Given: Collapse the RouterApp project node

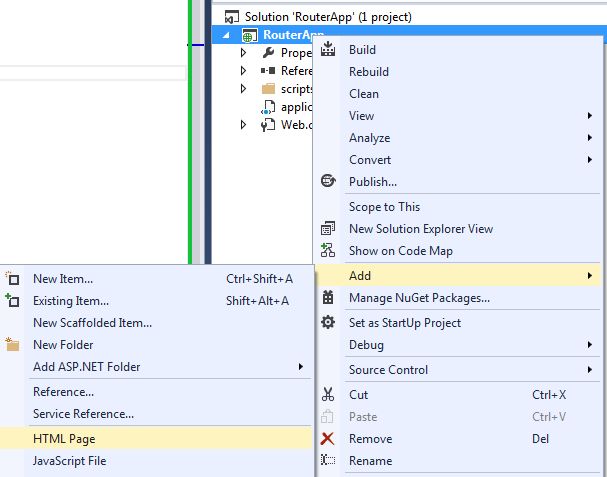Looking at the screenshot, I should [226, 35].
